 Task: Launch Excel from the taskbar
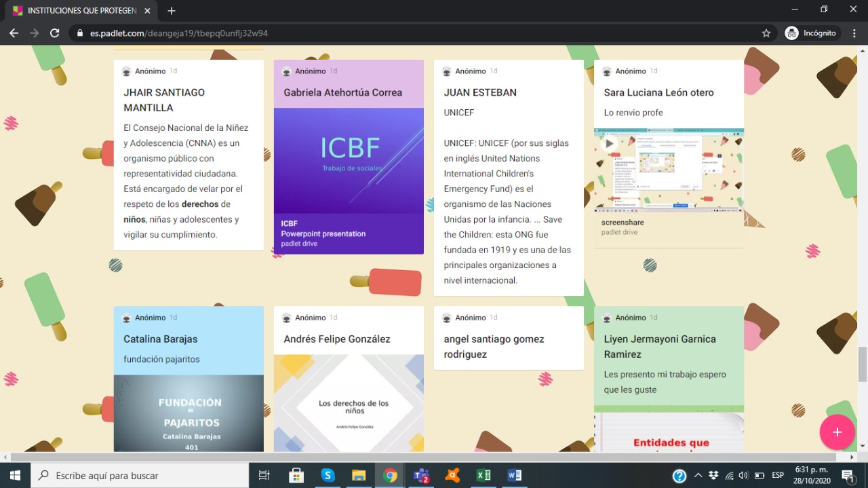click(483, 475)
